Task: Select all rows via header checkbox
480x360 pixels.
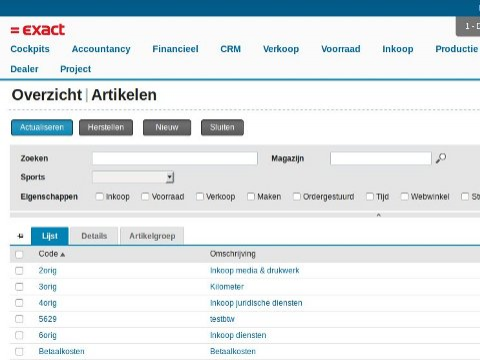Action: click(19, 255)
